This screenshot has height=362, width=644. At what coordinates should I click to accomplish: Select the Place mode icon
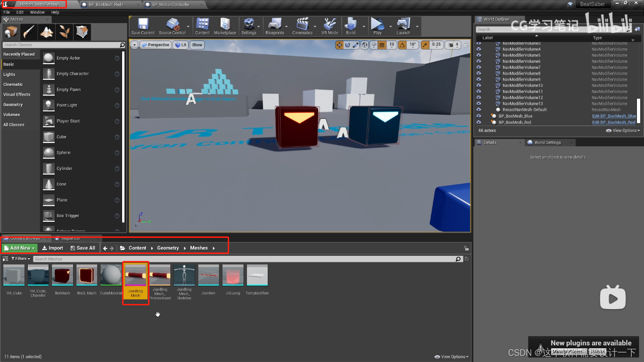coord(11,32)
